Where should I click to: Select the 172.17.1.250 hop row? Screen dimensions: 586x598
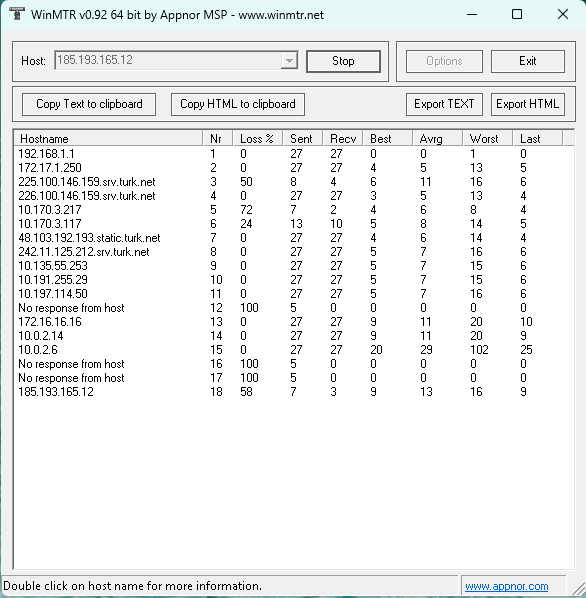pos(294,168)
